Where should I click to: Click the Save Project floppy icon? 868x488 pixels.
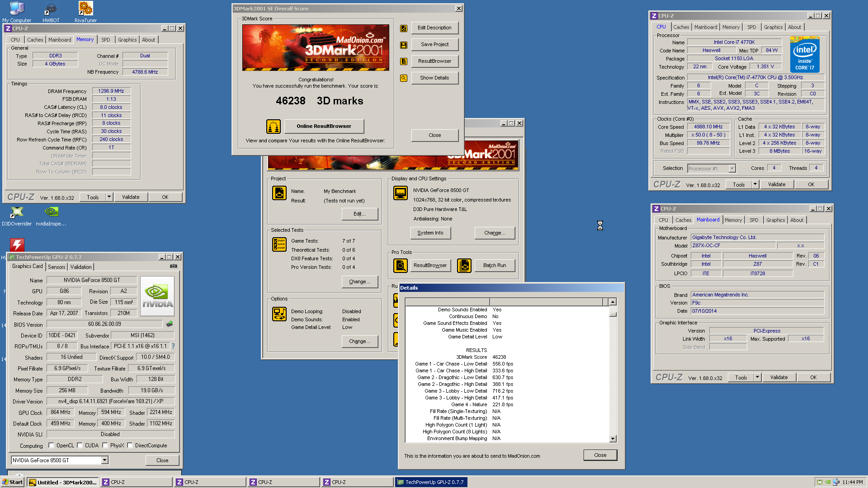click(404, 45)
